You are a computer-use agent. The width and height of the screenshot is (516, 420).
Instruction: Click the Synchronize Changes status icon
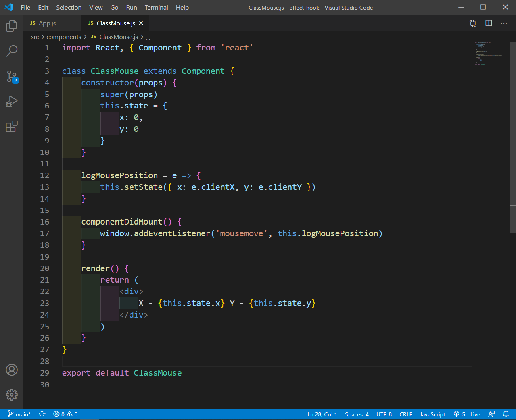point(42,414)
